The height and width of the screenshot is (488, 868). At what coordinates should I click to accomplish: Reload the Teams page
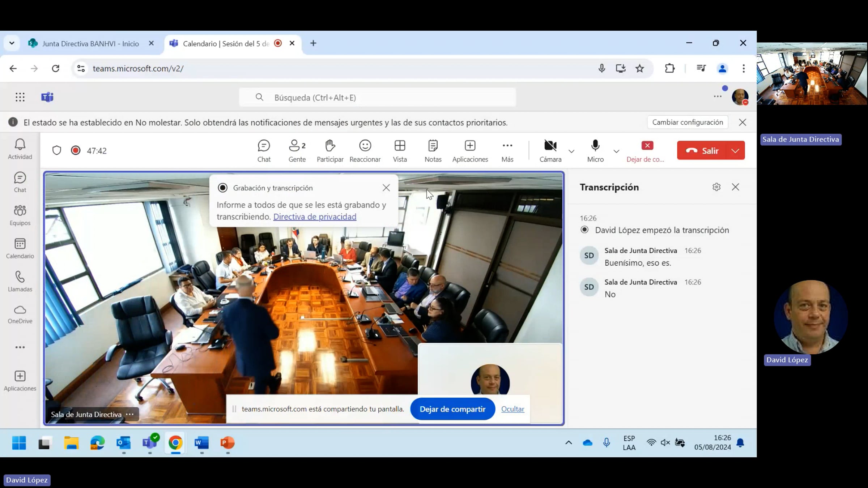coord(55,68)
